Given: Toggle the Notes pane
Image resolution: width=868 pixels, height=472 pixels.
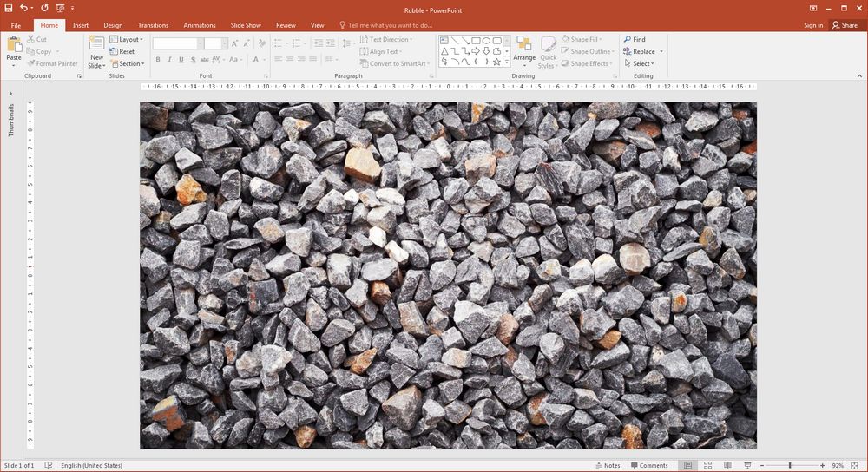Looking at the screenshot, I should tap(608, 465).
